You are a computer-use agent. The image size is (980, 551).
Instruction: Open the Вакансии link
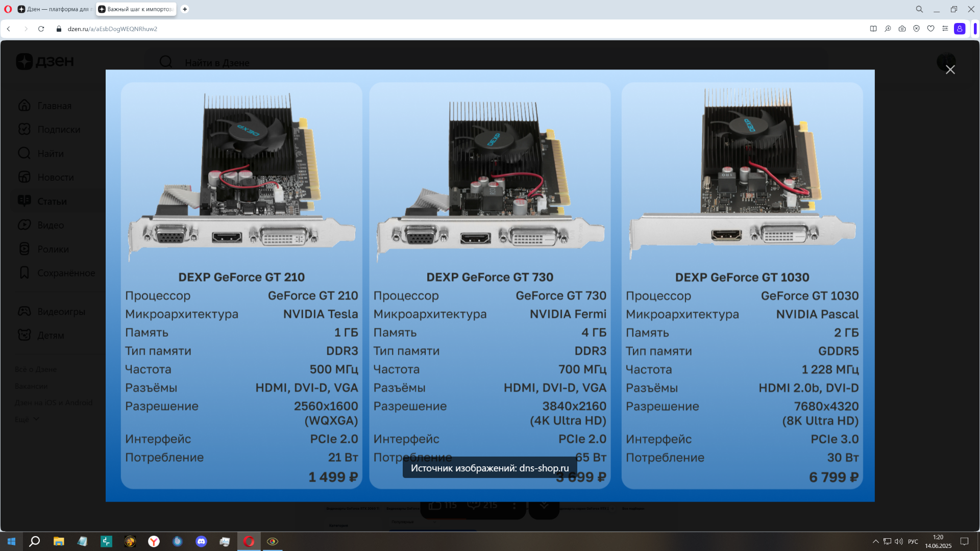[x=31, y=386]
